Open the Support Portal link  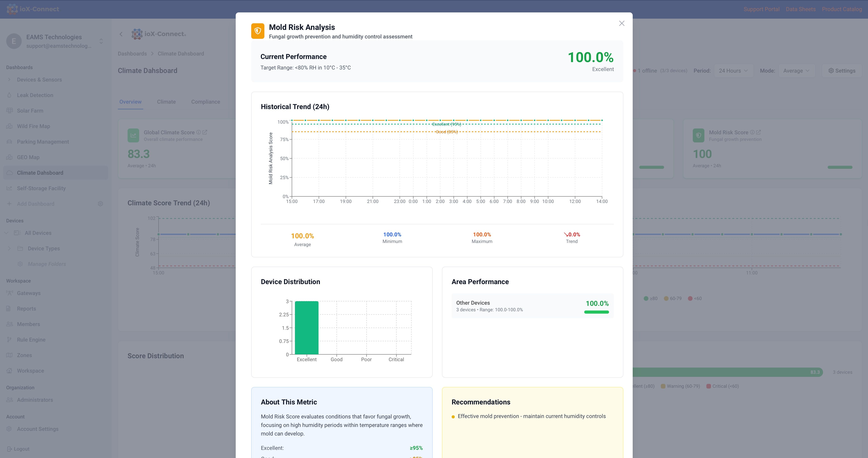coord(761,9)
